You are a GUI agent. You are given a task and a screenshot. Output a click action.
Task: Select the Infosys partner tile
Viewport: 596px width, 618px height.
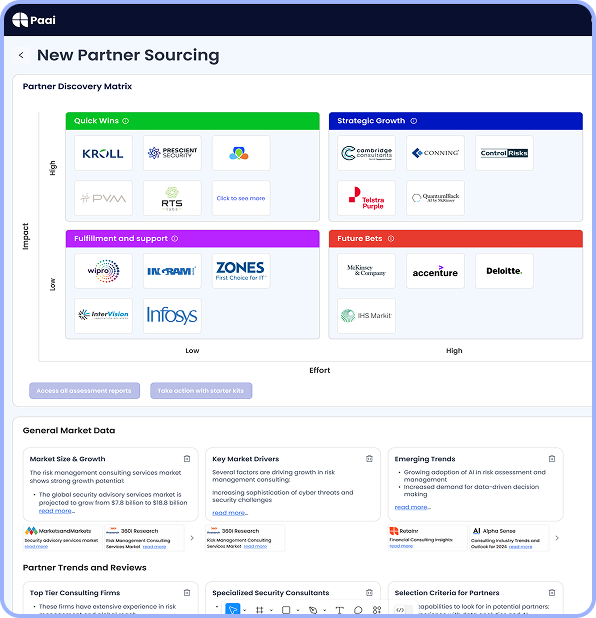pos(172,316)
